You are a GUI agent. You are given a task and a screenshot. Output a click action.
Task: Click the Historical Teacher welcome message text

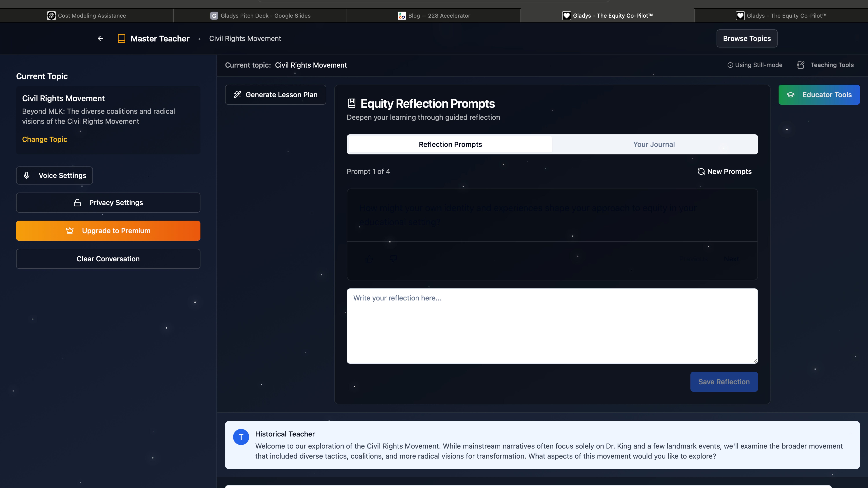coord(549,451)
